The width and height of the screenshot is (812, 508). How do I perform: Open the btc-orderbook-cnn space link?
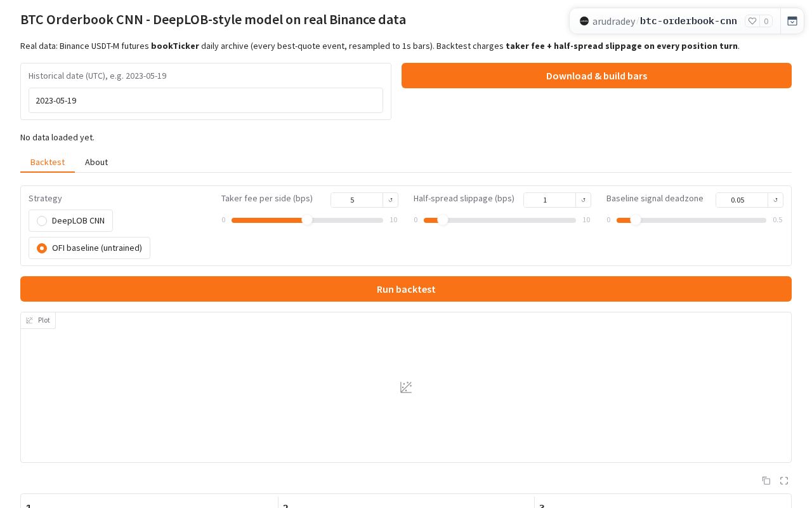click(688, 21)
